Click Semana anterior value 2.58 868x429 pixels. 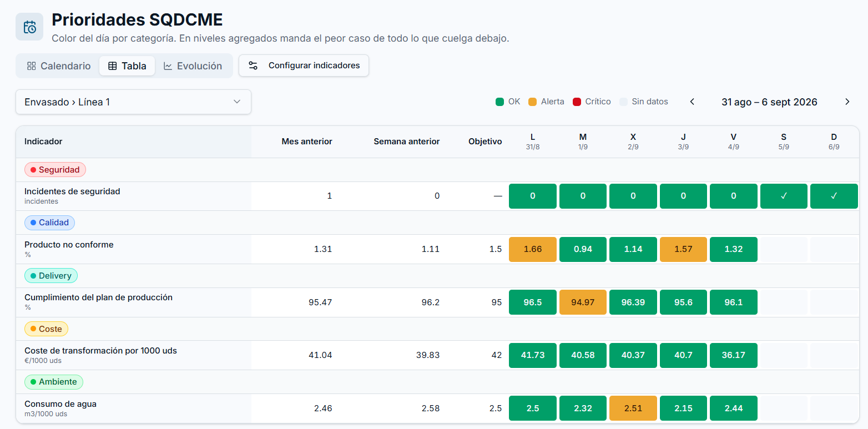point(430,408)
